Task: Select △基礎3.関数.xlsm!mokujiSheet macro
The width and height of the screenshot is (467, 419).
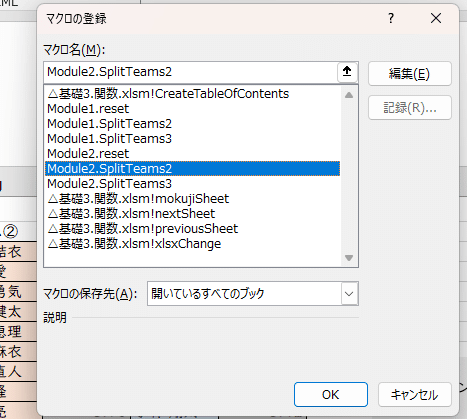Action: coord(193,199)
